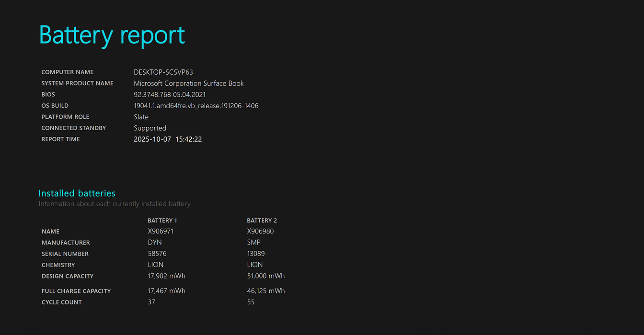Click battery name X906971
The height and width of the screenshot is (335, 644).
pos(161,231)
